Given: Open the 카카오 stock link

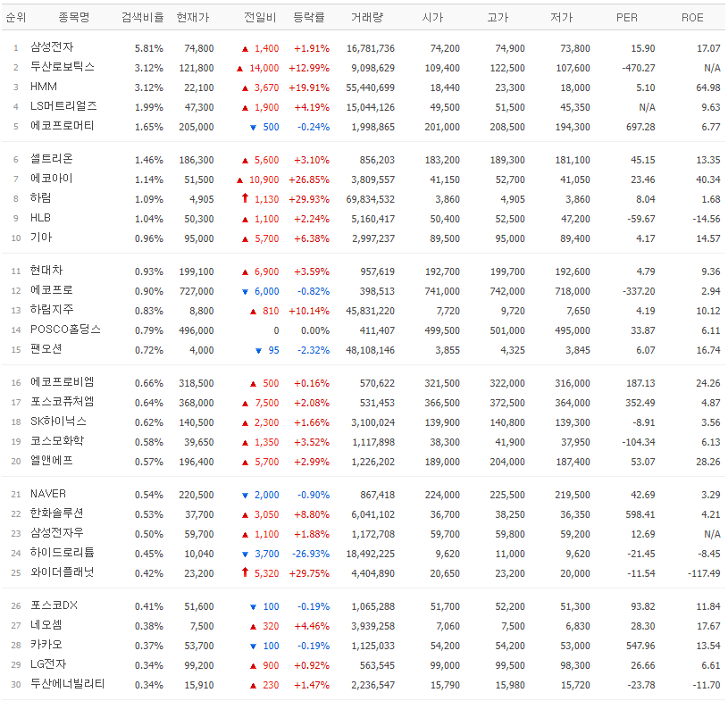Looking at the screenshot, I should (x=46, y=645).
